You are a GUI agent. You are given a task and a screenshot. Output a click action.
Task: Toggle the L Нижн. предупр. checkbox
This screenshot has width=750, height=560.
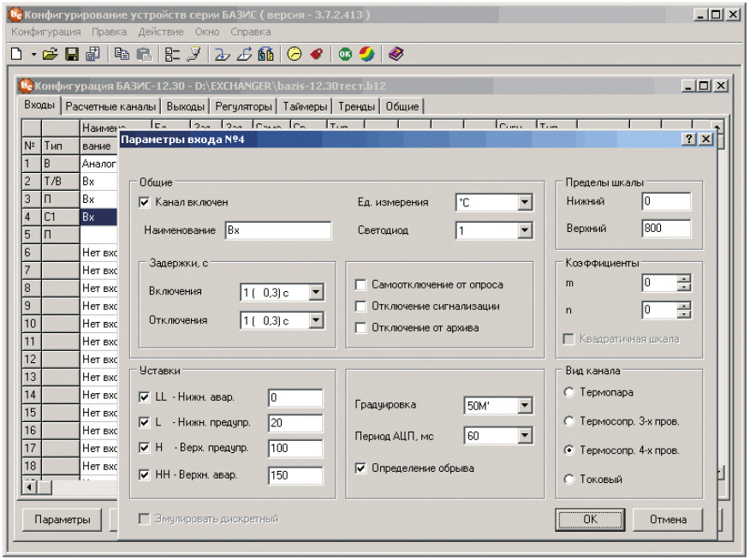tap(144, 422)
